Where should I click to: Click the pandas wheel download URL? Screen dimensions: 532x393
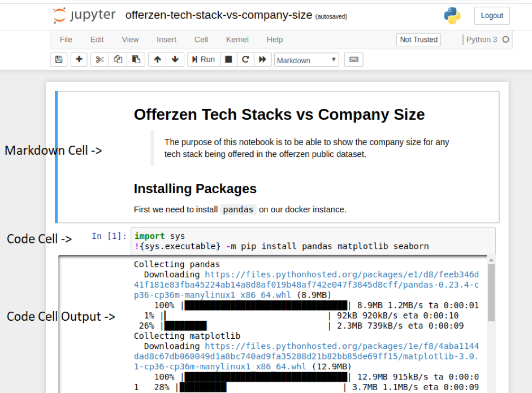[306, 285]
